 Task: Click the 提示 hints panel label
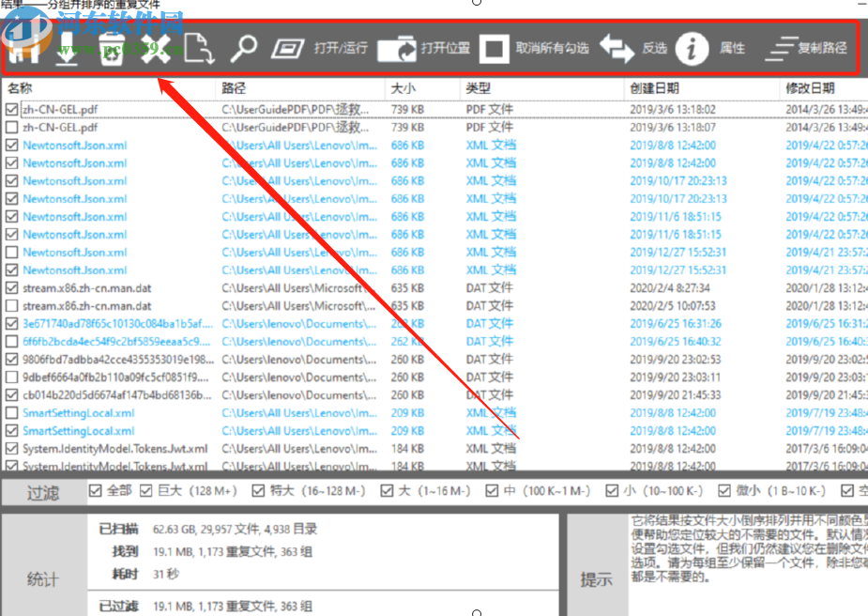coord(599,577)
